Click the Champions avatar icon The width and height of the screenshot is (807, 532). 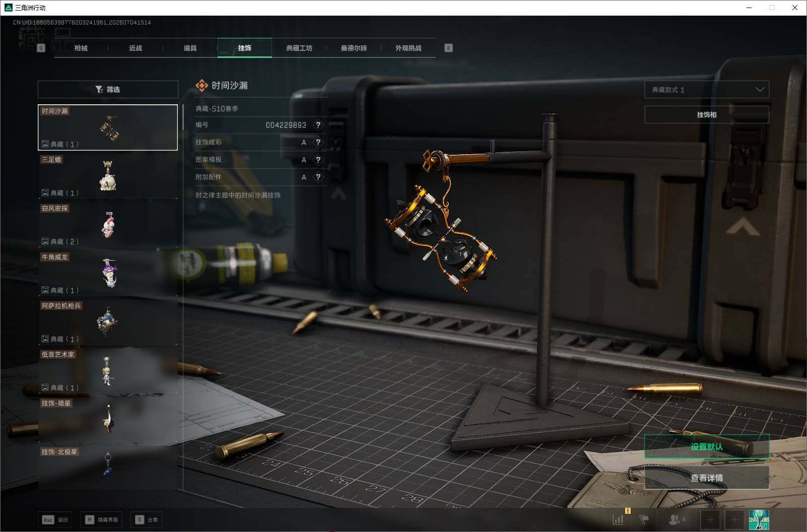[759, 519]
